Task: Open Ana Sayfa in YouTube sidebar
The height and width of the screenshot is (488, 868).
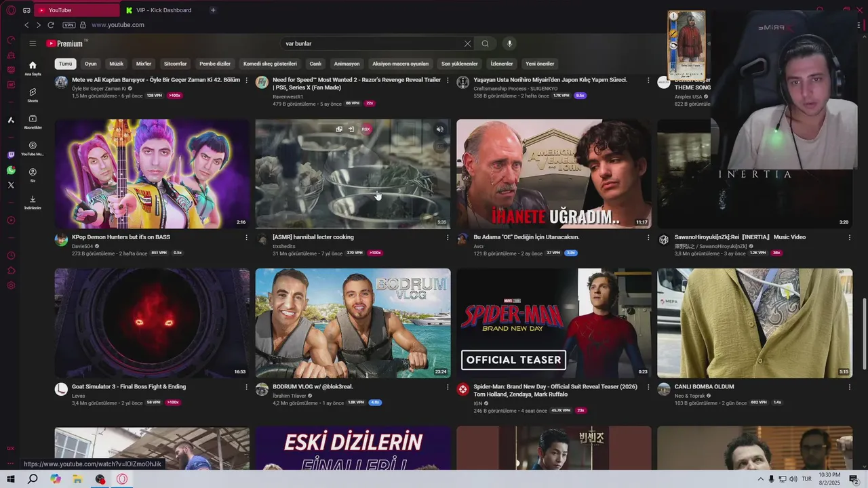Action: click(x=33, y=68)
